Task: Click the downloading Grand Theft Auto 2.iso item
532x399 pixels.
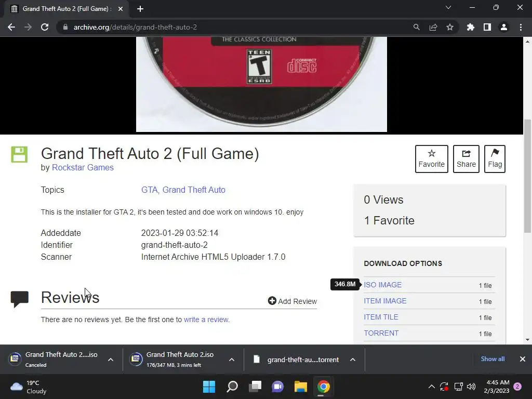Action: (x=176, y=360)
